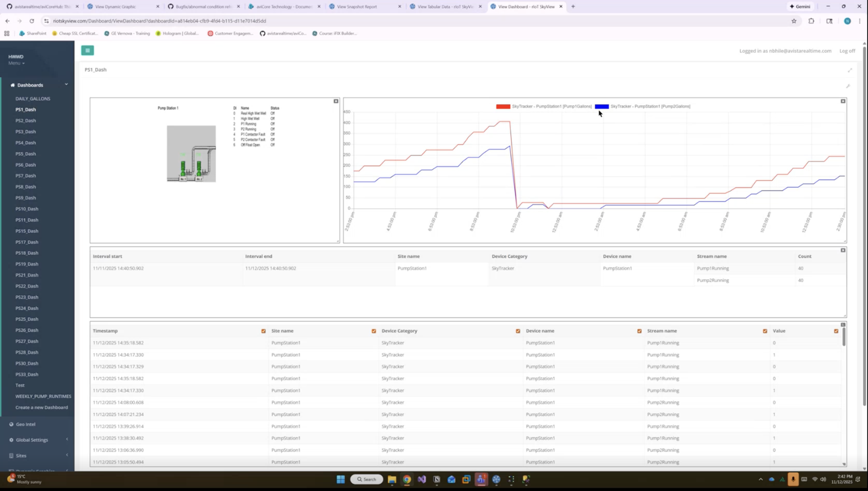Screen dimensions: 868x491
Task: Open the hamburger menu at top left
Action: 87,50
